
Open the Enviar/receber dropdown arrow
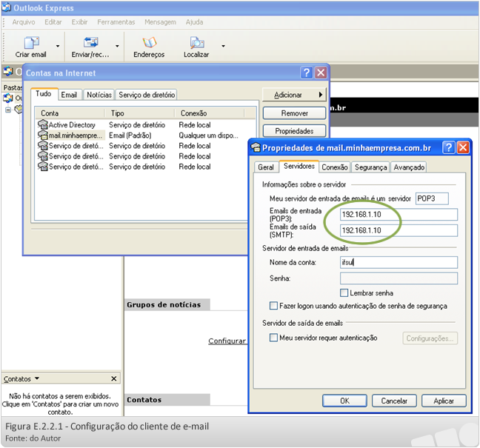pyautogui.click(x=117, y=46)
